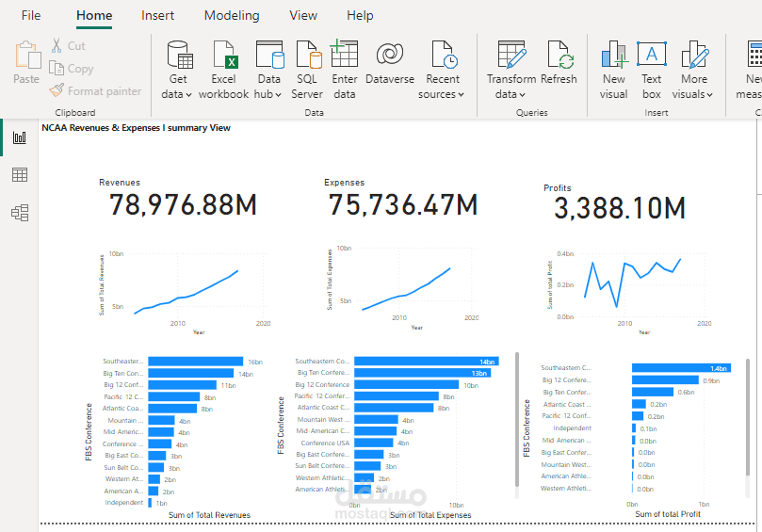Expand the More visuals dropdown arrow
This screenshot has width=762, height=532.
pos(709,95)
